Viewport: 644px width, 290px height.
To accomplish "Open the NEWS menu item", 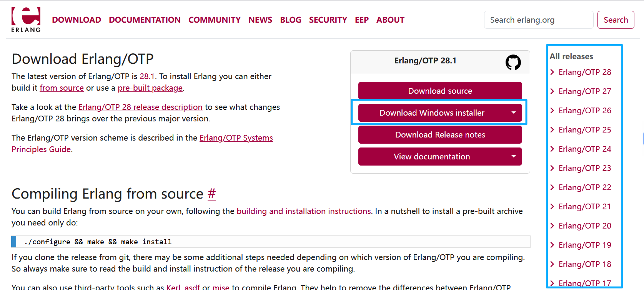I will point(260,20).
